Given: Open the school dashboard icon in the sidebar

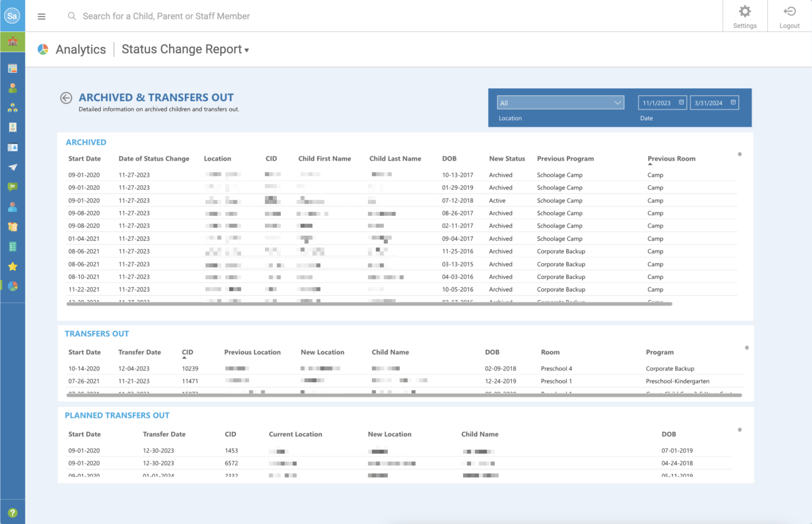Looking at the screenshot, I should 13,41.
